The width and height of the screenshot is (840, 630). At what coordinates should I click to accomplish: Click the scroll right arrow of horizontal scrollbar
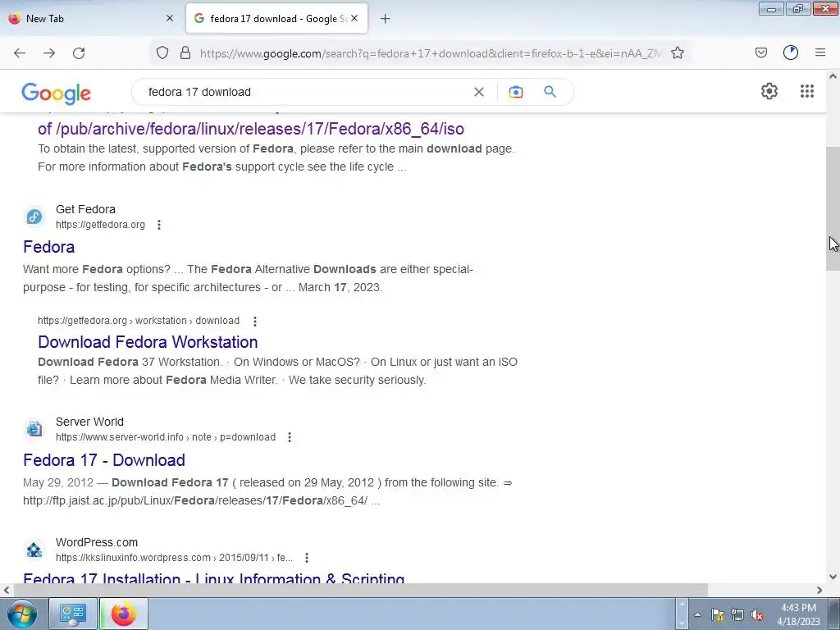coord(819,590)
